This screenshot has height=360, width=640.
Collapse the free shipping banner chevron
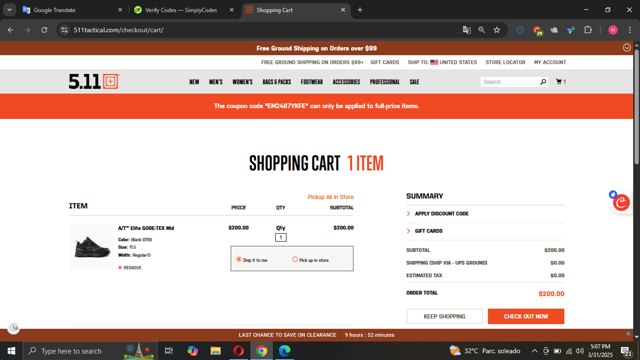[627, 48]
